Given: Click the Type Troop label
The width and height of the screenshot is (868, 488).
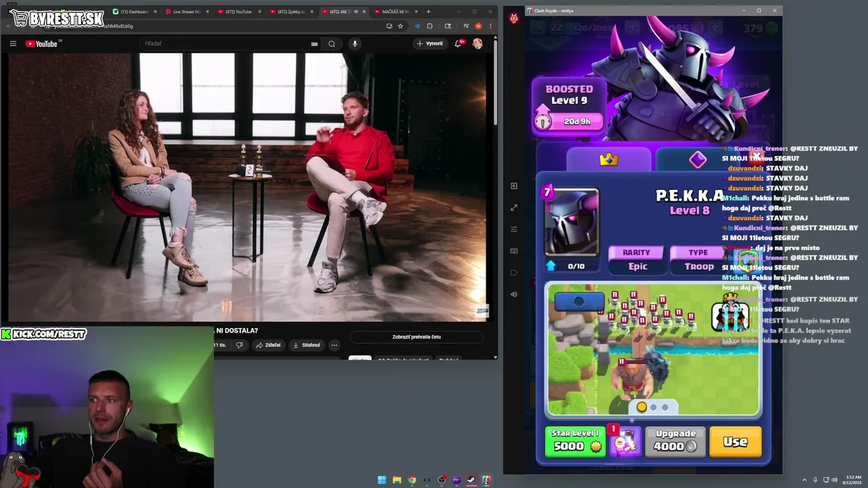Looking at the screenshot, I should pyautogui.click(x=698, y=260).
